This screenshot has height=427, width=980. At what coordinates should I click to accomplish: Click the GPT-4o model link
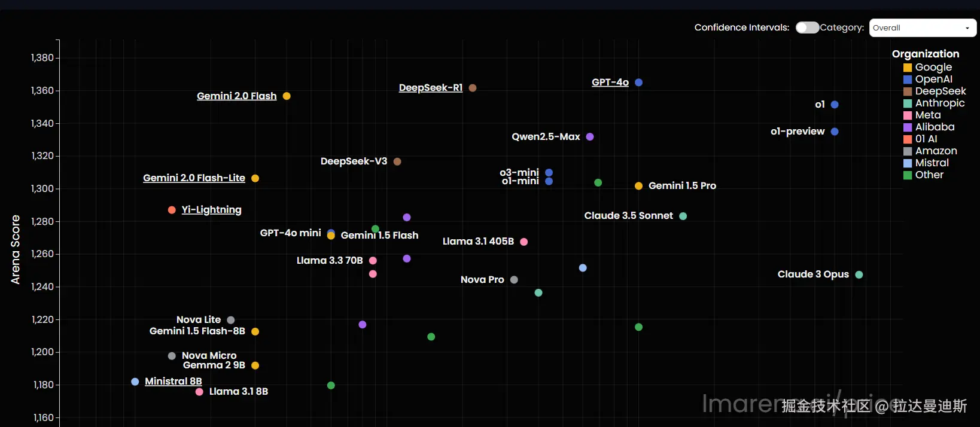(x=610, y=82)
